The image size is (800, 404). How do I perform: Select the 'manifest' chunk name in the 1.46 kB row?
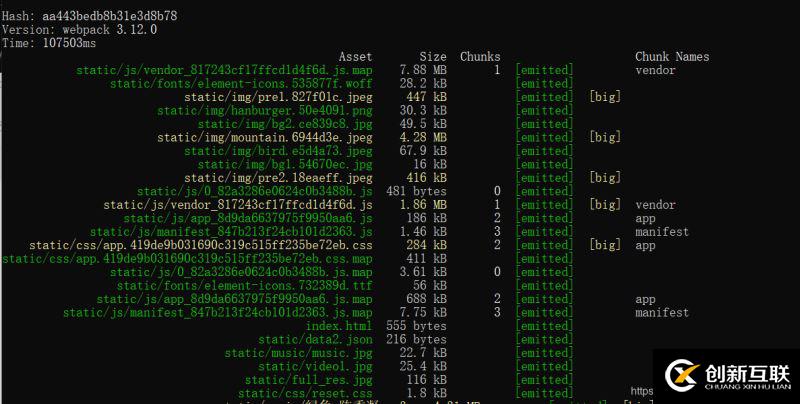click(662, 232)
